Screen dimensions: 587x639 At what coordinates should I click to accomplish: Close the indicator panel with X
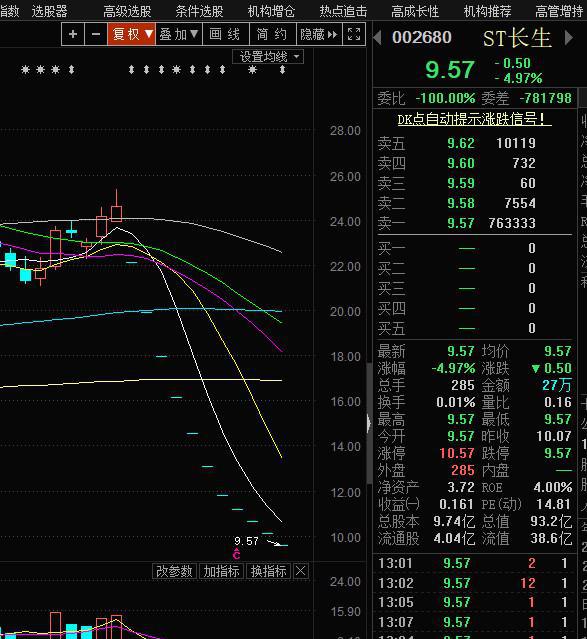pos(301,571)
